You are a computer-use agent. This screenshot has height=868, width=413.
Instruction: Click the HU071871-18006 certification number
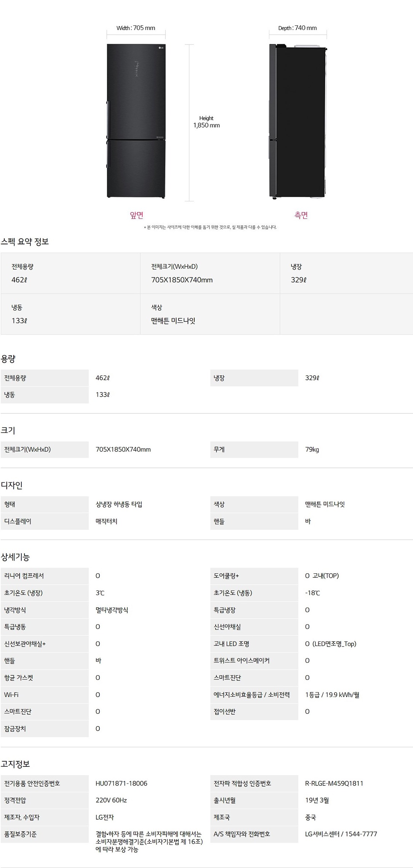coord(121,783)
